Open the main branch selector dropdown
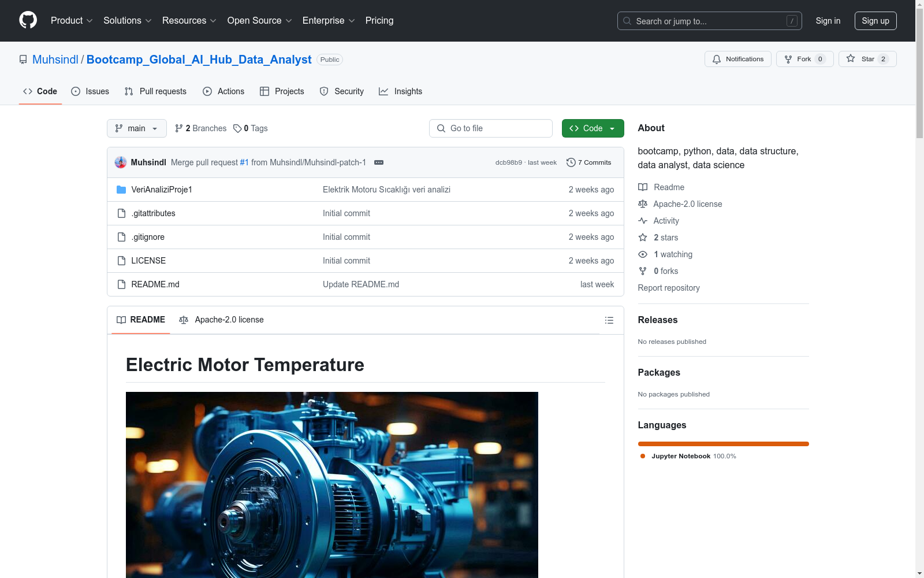The width and height of the screenshot is (924, 578). pos(136,128)
